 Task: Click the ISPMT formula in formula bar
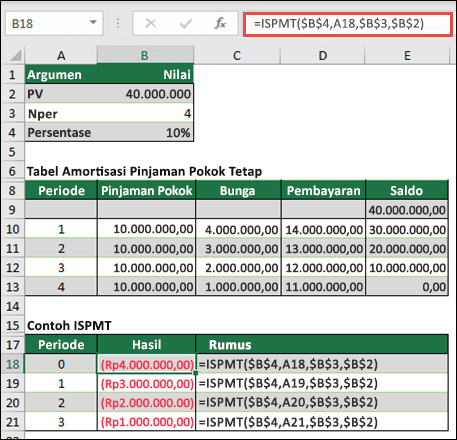(339, 24)
